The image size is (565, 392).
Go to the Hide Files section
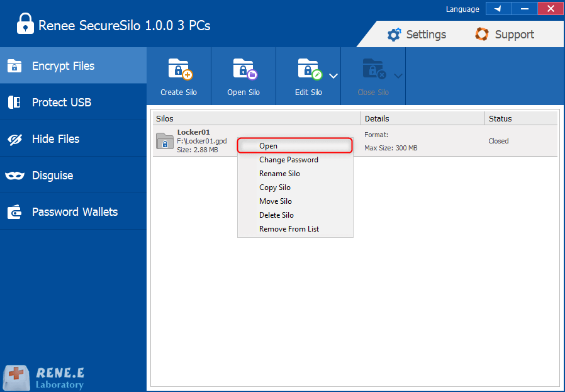click(73, 138)
